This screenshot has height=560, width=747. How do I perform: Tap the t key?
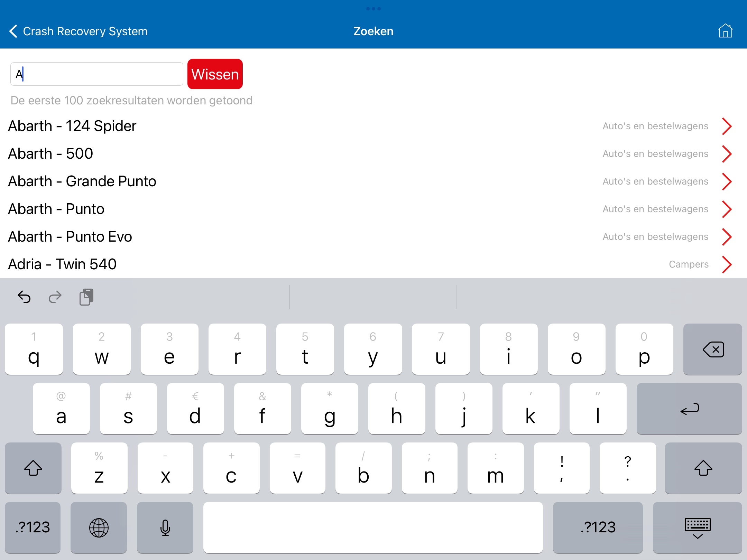pos(305,349)
